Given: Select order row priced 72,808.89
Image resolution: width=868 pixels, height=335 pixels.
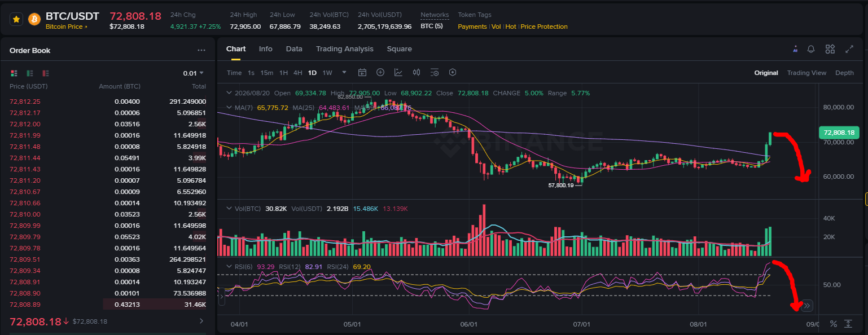Looking at the screenshot, I should [108, 305].
